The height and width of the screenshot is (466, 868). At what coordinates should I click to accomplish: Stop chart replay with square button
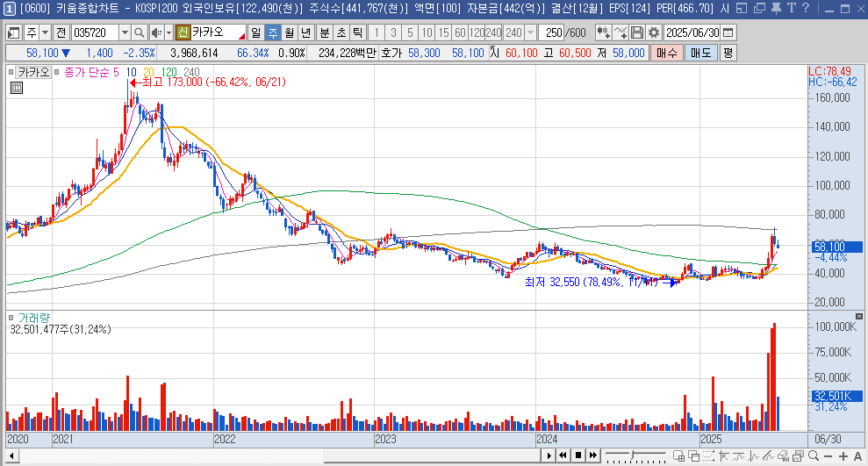(x=577, y=455)
